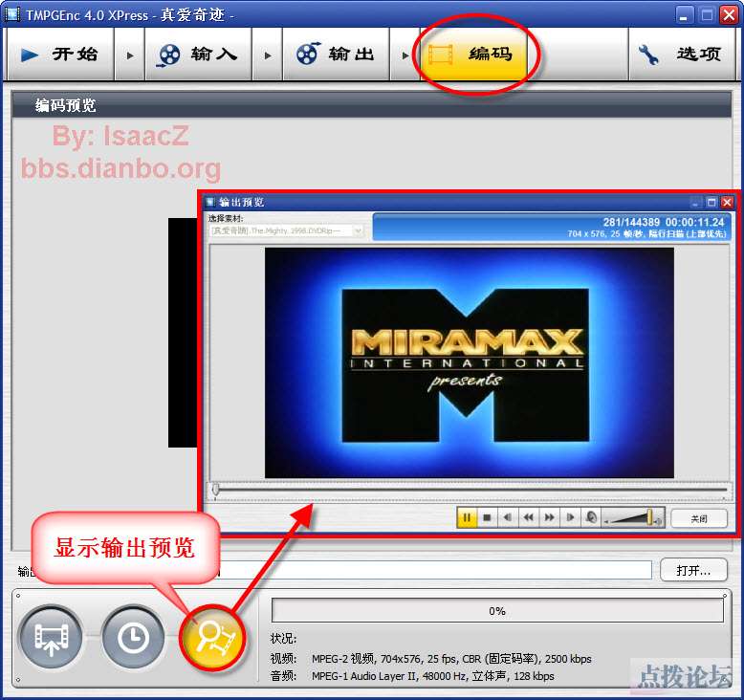Click arrow between 输入 and 输出
This screenshot has height=700, width=744.
pyautogui.click(x=267, y=55)
